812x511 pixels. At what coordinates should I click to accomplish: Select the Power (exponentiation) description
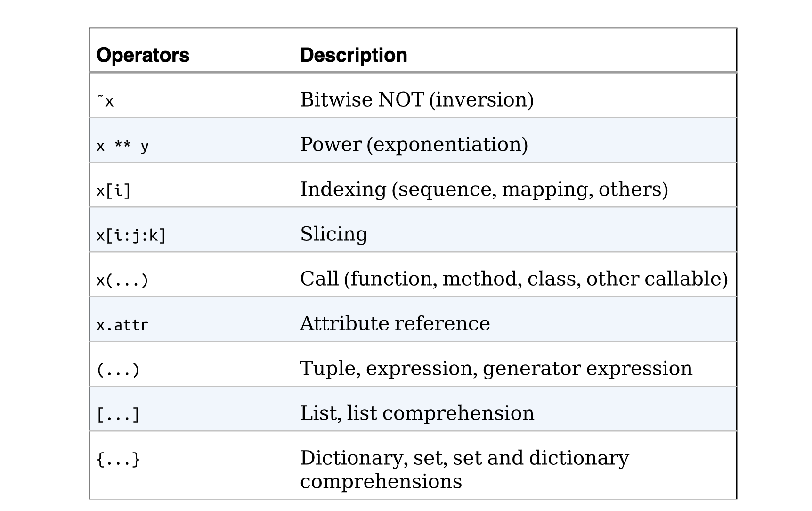414,144
